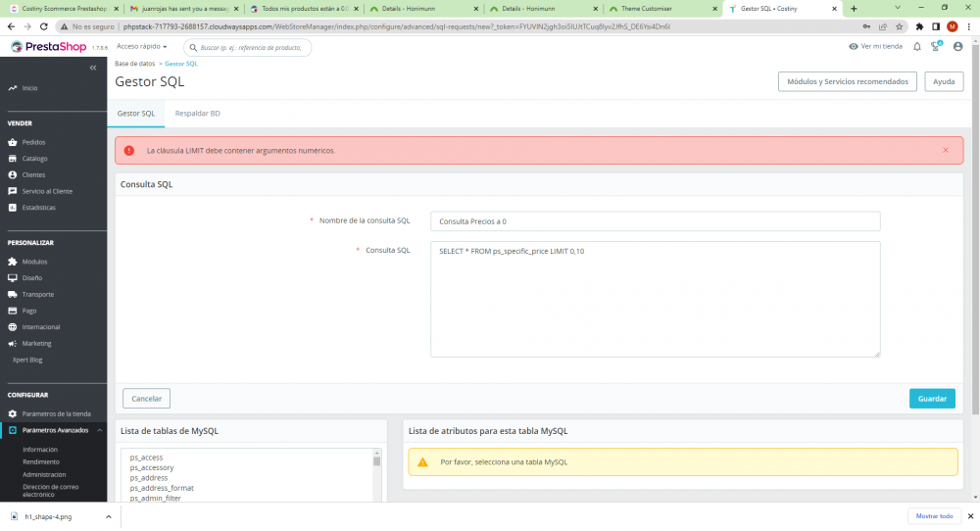Follow Base de datos breadcrumb link
980x531 pixels.
(x=134, y=64)
